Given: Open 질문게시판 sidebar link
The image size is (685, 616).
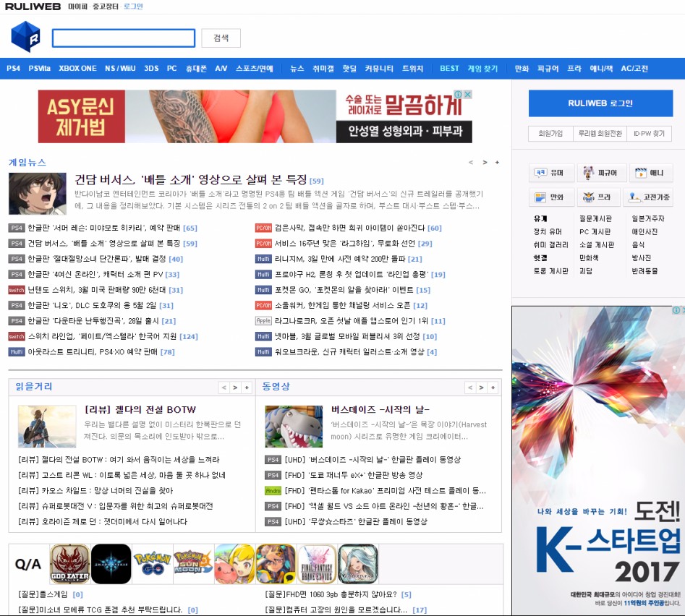Looking at the screenshot, I should point(595,219).
